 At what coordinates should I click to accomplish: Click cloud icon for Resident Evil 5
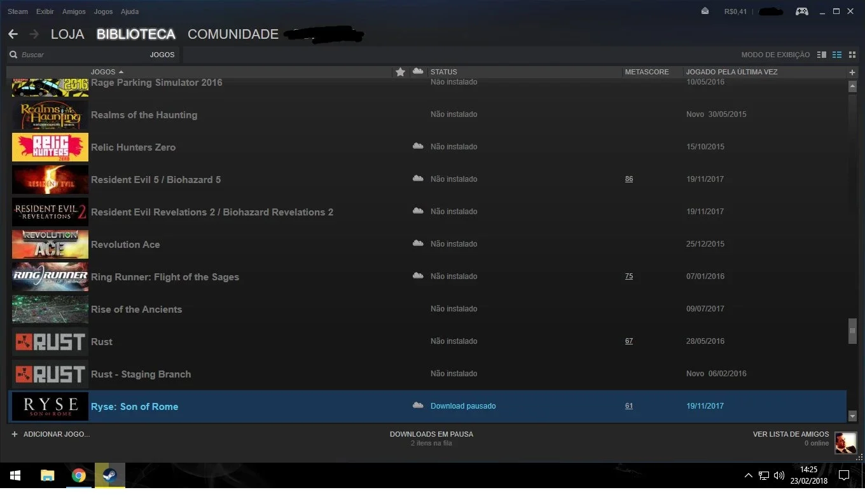(x=418, y=179)
